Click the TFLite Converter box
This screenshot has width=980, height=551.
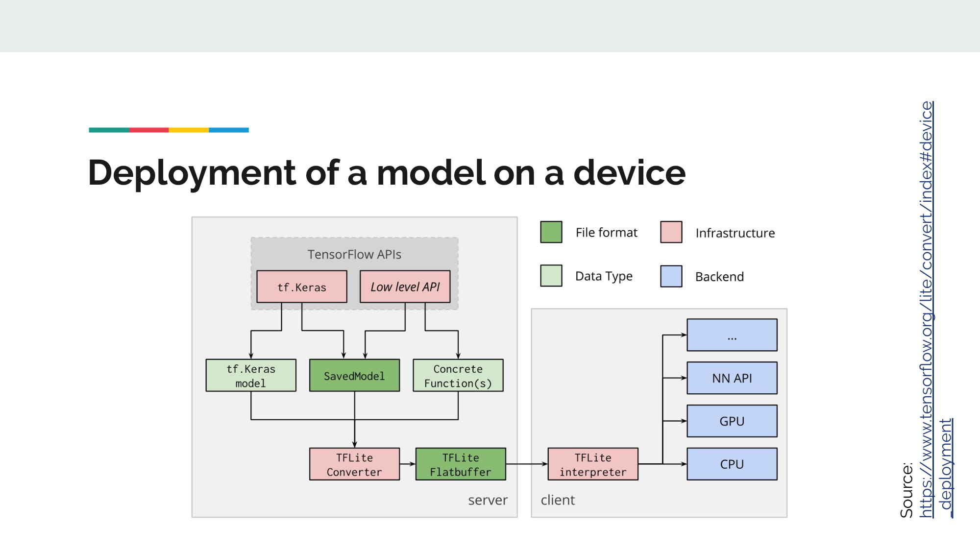tap(354, 464)
